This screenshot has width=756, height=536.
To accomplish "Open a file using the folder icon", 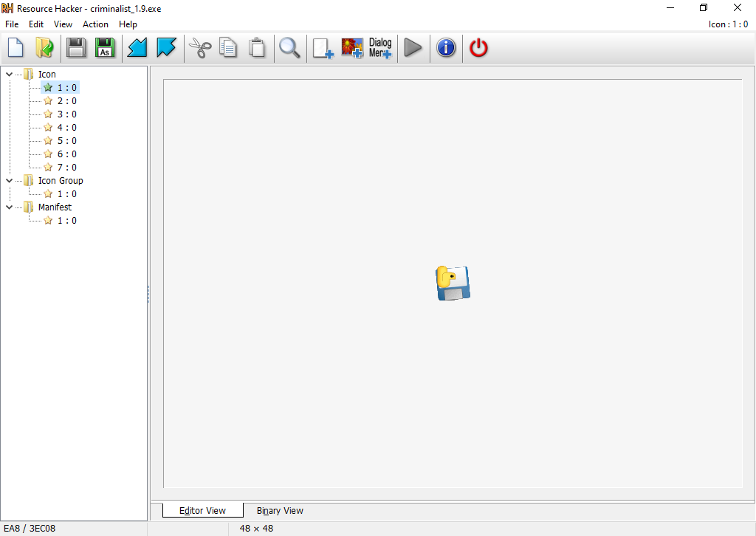I will 44,49.
